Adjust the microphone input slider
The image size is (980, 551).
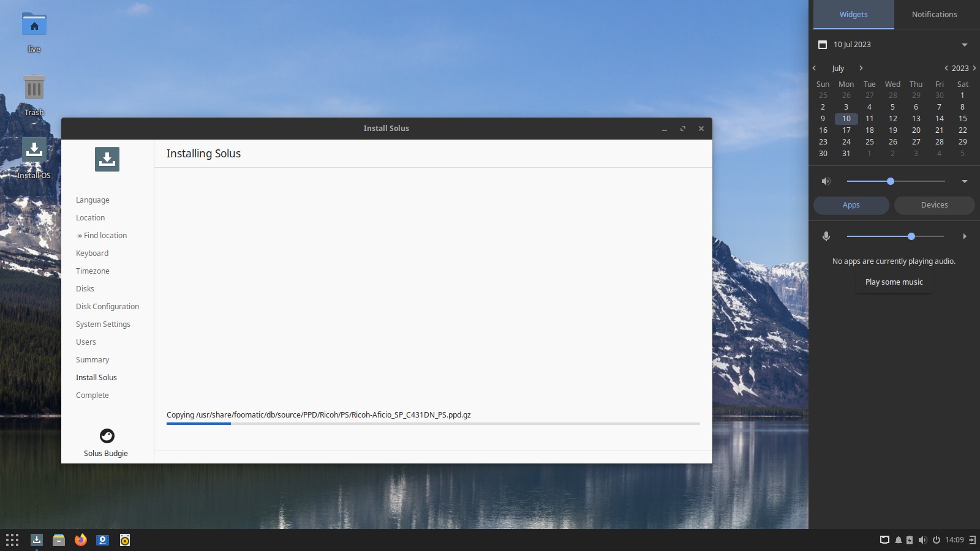pyautogui.click(x=895, y=236)
